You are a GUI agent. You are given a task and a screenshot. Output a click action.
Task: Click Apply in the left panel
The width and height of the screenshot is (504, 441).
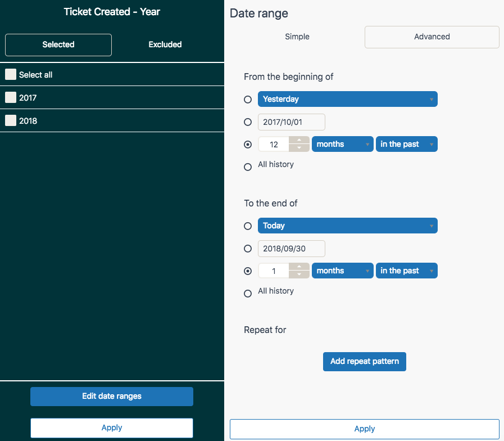[x=111, y=427]
